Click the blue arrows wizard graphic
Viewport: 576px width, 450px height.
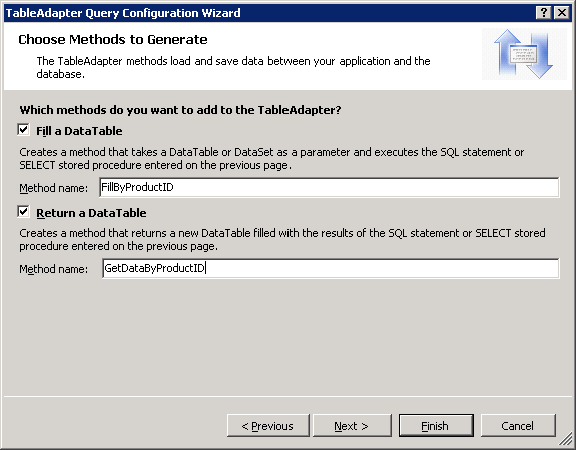click(524, 54)
